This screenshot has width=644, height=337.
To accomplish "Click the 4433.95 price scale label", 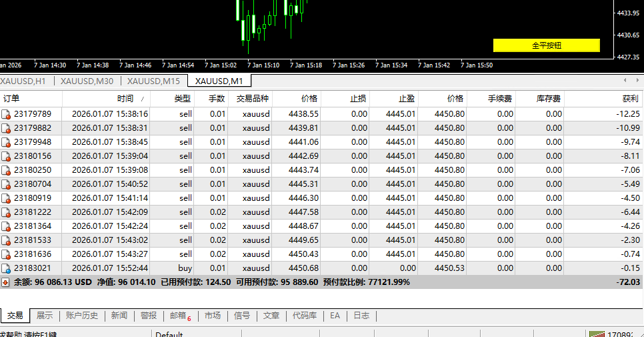I will pos(628,13).
